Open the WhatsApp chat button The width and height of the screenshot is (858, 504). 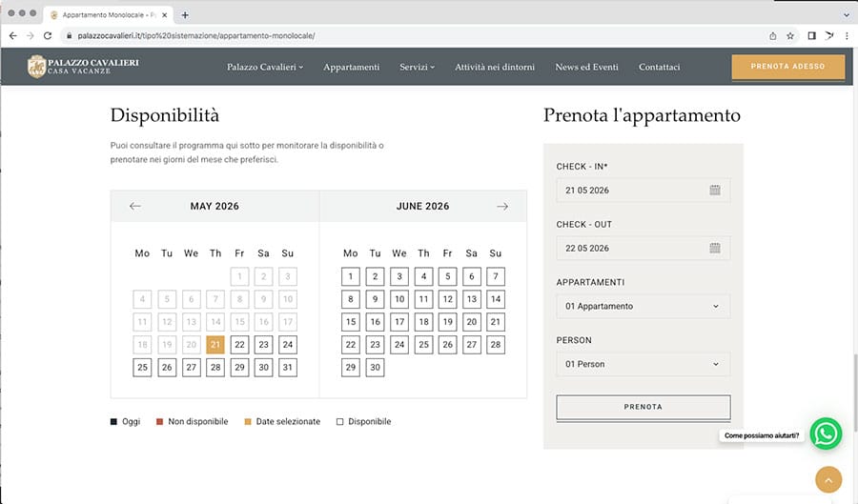pos(826,434)
